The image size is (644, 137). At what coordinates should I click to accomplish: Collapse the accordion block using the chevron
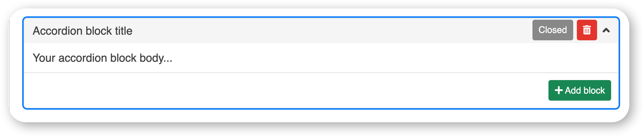606,30
